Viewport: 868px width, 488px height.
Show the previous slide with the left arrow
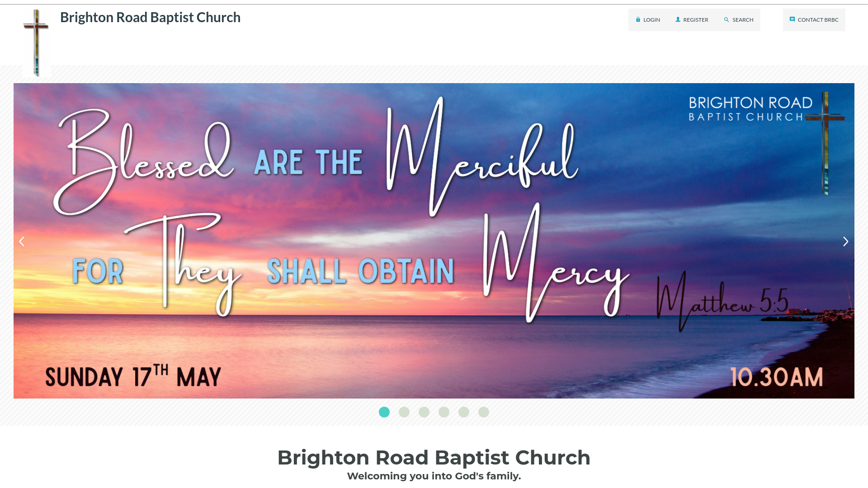click(x=22, y=241)
